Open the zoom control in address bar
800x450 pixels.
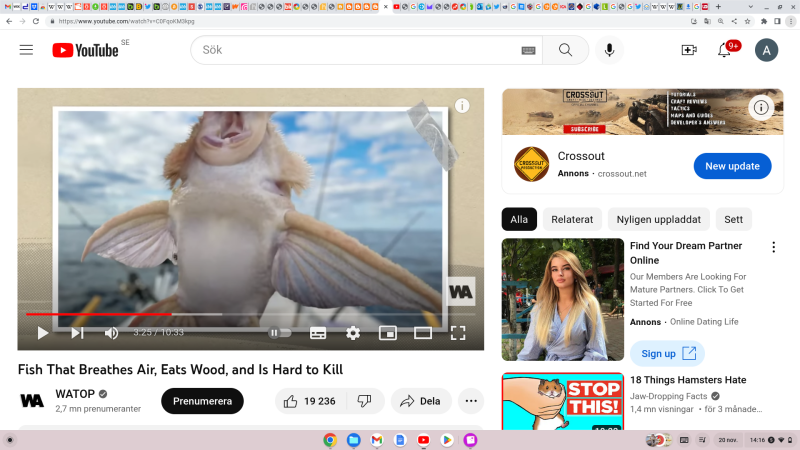[x=720, y=21]
